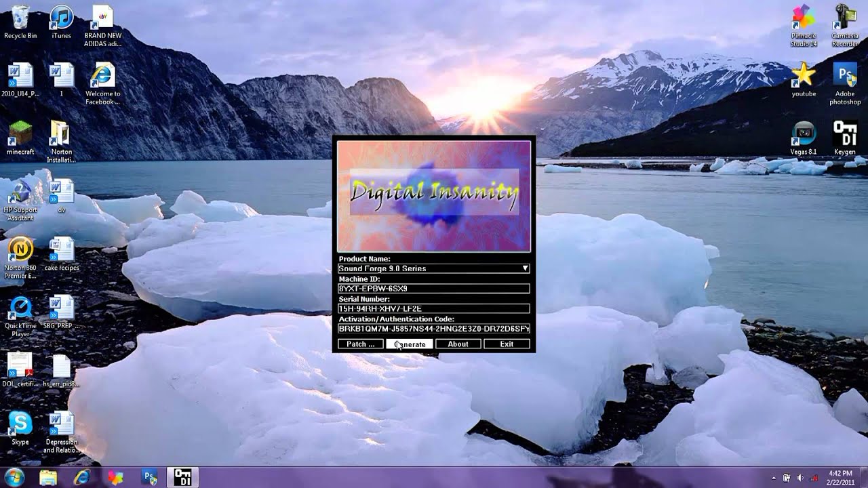Select the Norton Installation folder icon
This screenshot has width=868, height=488.
pos(60,142)
